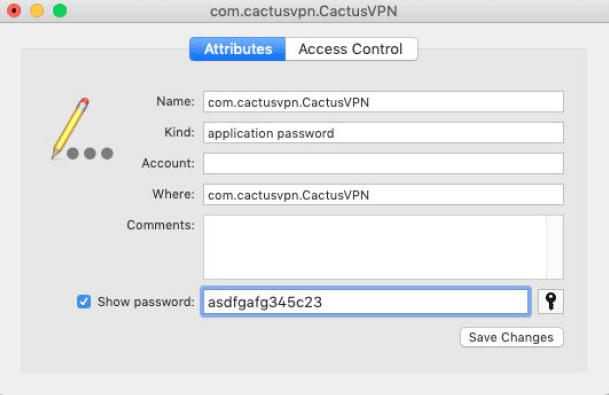Place cursor in the empty Account field
The image size is (609, 395).
pos(383,164)
